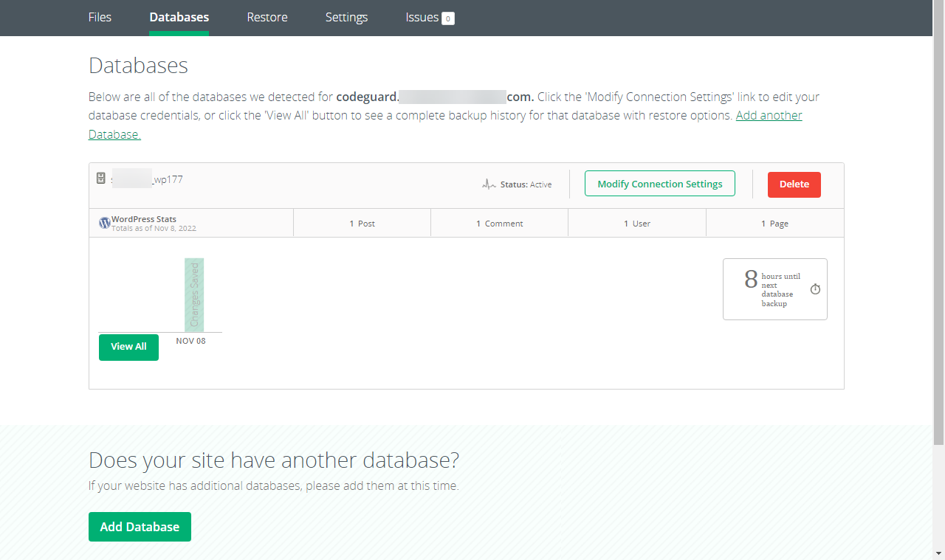The image size is (945, 560).
Task: Switch to the Files tab
Action: pyautogui.click(x=100, y=17)
